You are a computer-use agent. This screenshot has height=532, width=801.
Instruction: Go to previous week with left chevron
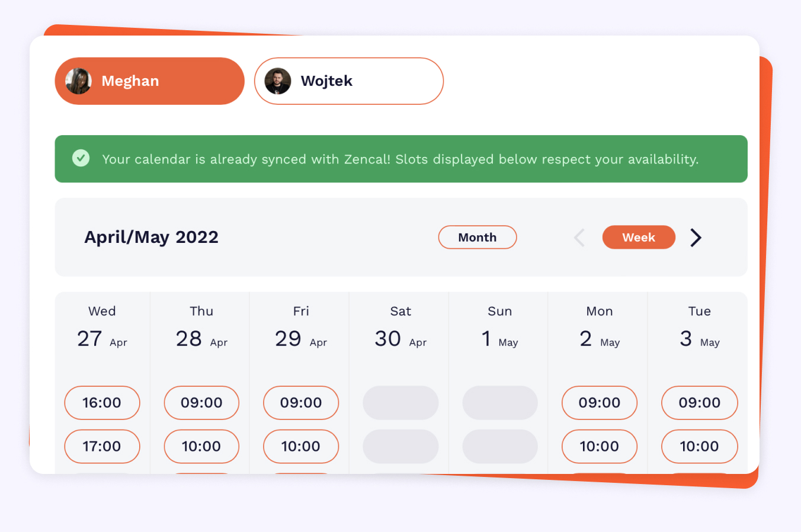(579, 238)
